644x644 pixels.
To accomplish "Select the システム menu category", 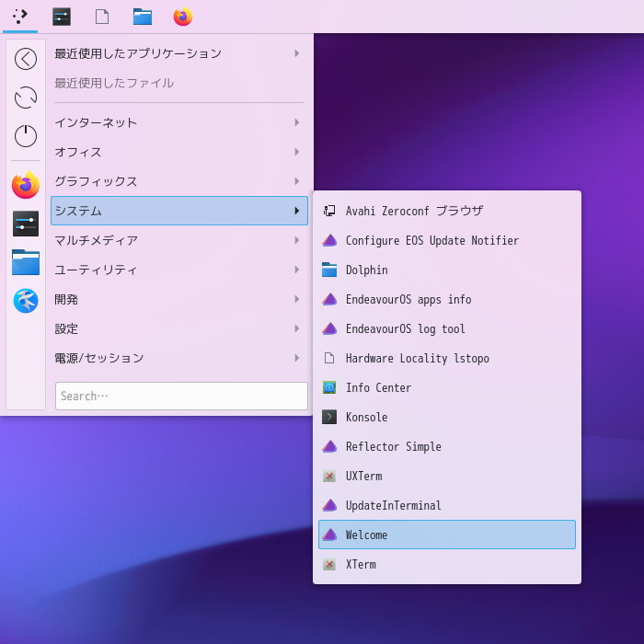I will [x=179, y=211].
